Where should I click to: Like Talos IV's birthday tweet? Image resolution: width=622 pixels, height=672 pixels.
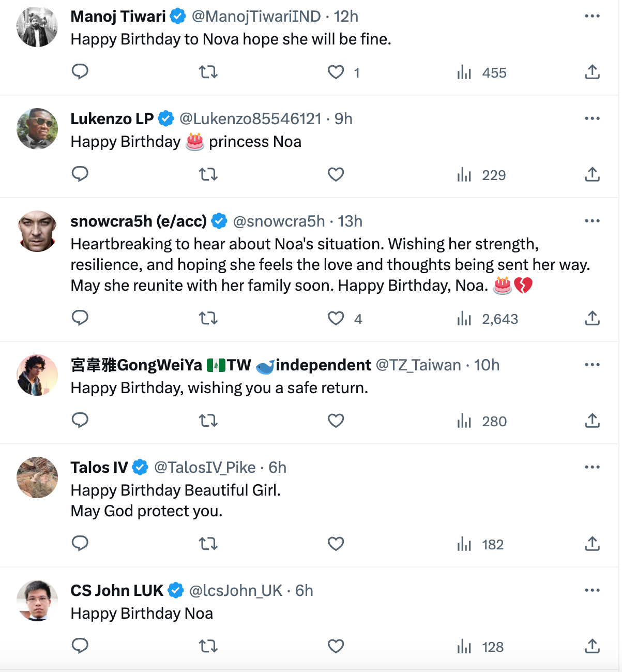pyautogui.click(x=336, y=544)
